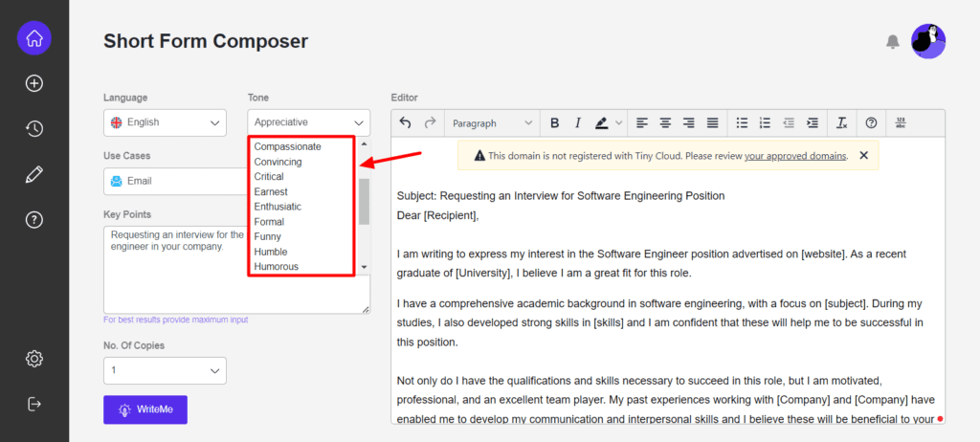
Task: Open the pencil editor sidebar icon
Action: coord(34,174)
